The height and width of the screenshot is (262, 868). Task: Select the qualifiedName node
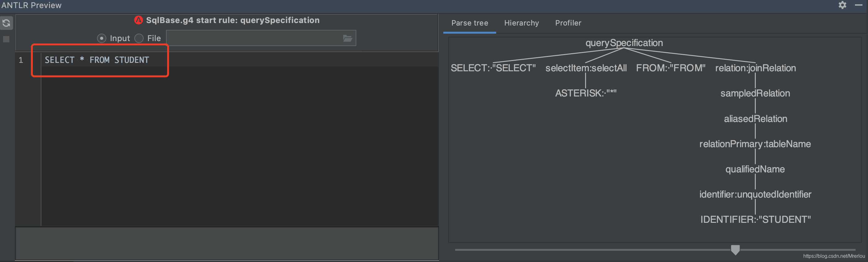(755, 169)
